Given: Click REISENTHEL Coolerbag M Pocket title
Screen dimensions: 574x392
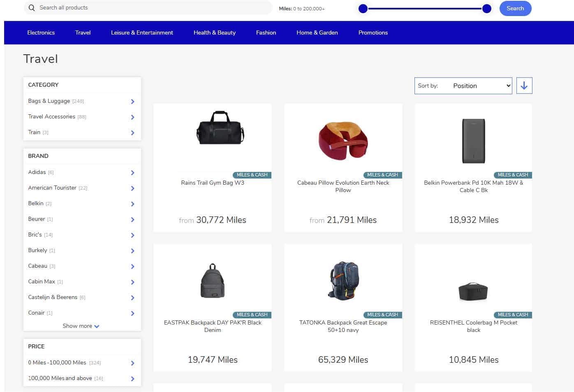Looking at the screenshot, I should pos(474,326).
